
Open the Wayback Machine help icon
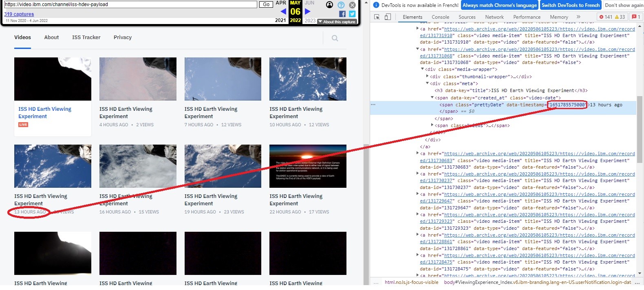tap(341, 5)
